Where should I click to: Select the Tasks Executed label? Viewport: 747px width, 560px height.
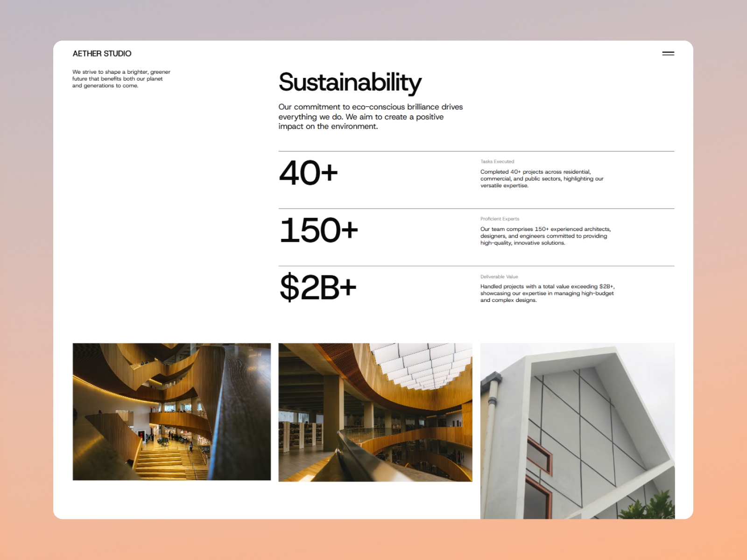pyautogui.click(x=497, y=161)
